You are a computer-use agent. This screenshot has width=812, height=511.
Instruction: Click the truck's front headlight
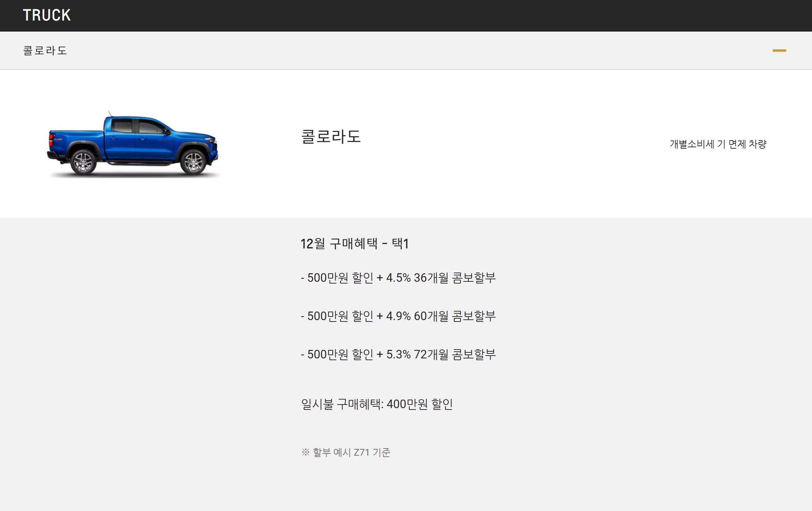pos(211,139)
